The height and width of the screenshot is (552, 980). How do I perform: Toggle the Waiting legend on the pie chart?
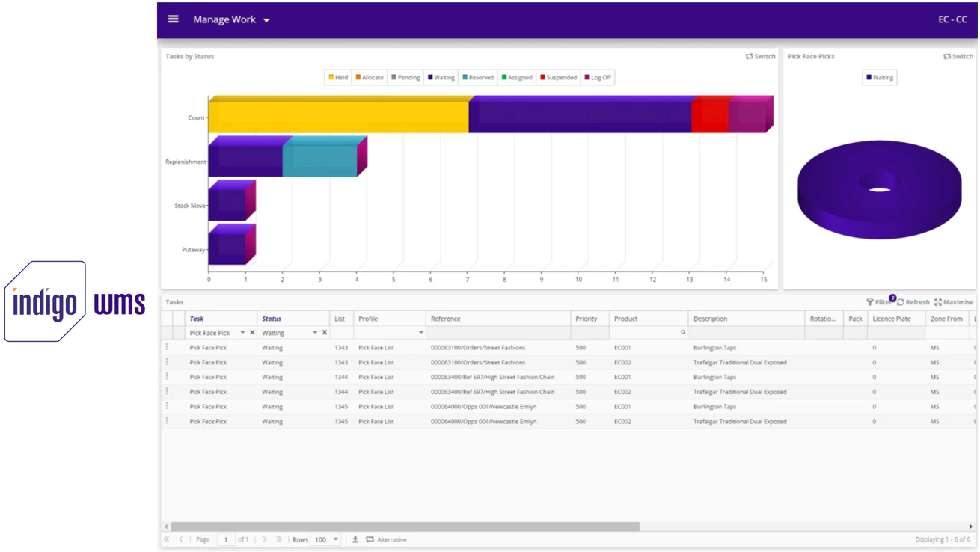pyautogui.click(x=878, y=77)
